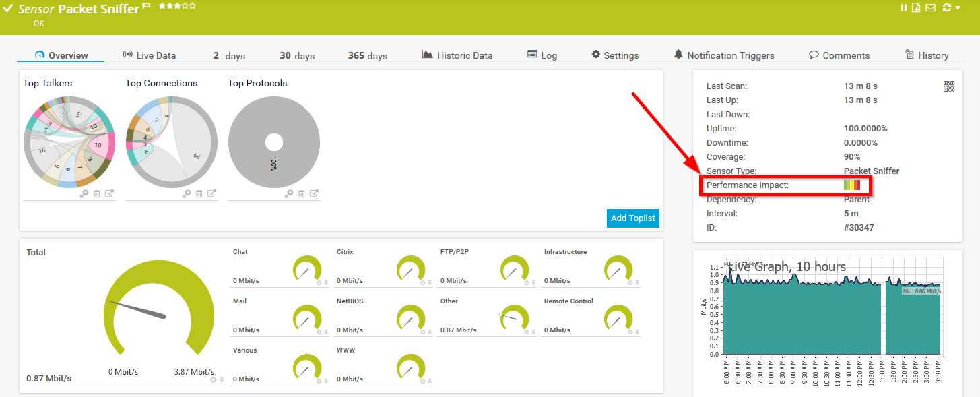Switch to the Live Data tab

click(x=149, y=55)
